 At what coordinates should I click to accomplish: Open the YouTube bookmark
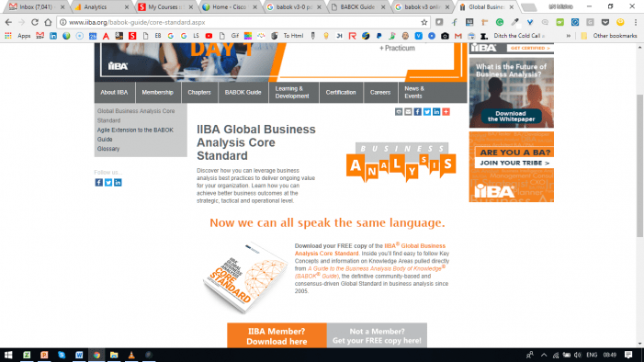tap(209, 36)
